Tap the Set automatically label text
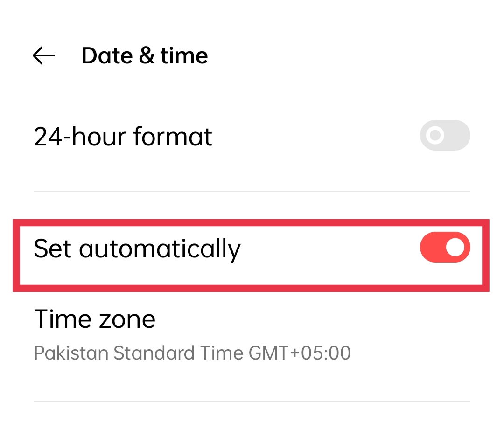The width and height of the screenshot is (504, 422). (x=137, y=249)
